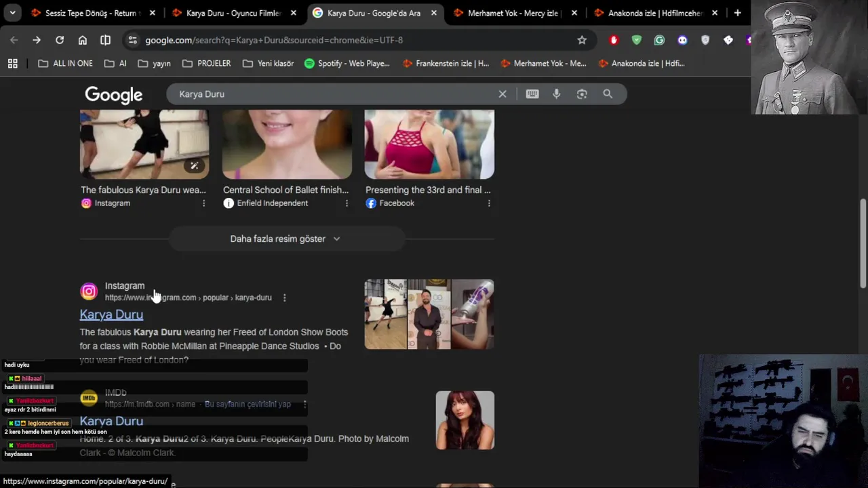Open Spotify Web Player bookmark

347,63
